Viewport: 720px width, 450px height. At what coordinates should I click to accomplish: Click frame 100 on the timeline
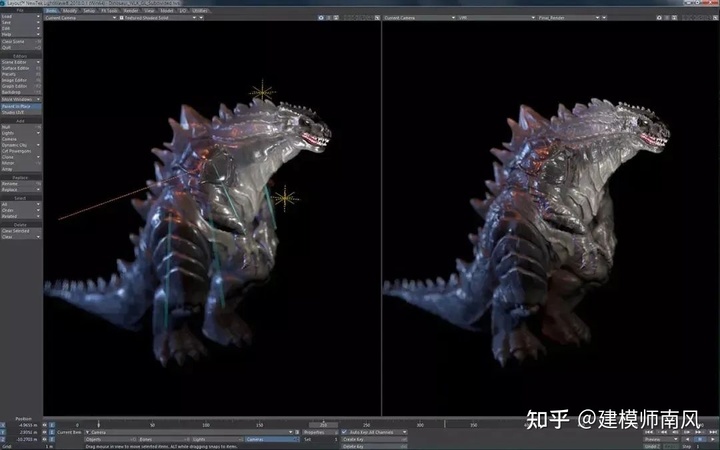click(x=206, y=425)
